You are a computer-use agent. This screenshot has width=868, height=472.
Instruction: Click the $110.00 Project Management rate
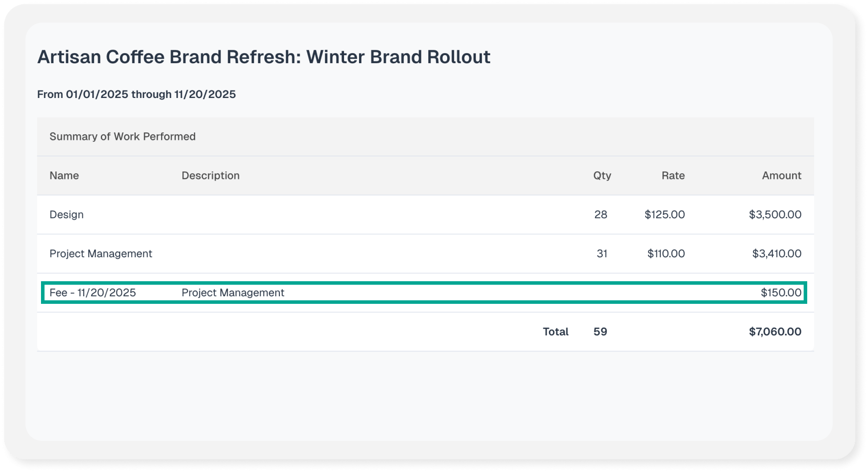665,254
